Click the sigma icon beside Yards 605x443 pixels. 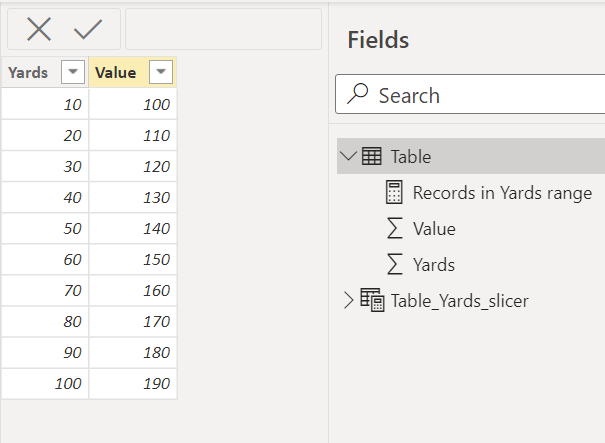point(395,264)
